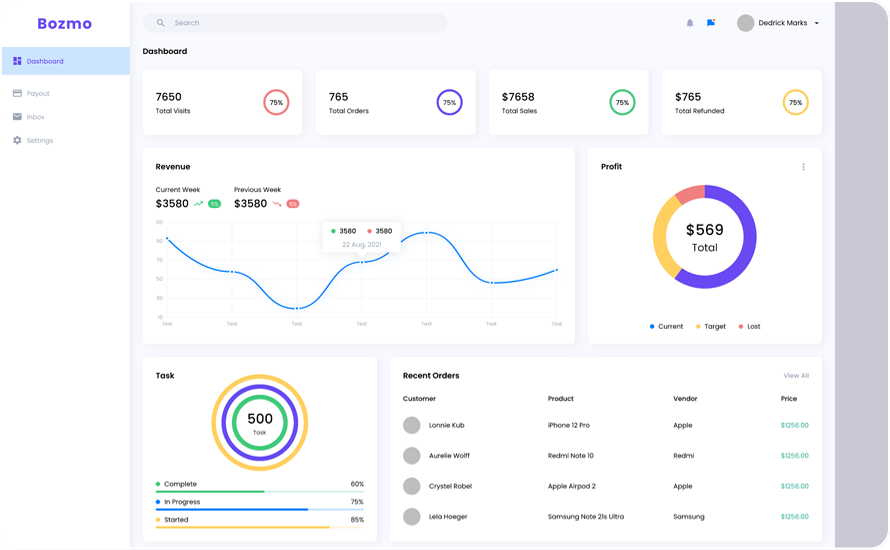The image size is (890, 550).
Task: Click the Payout card icon
Action: pos(17,93)
